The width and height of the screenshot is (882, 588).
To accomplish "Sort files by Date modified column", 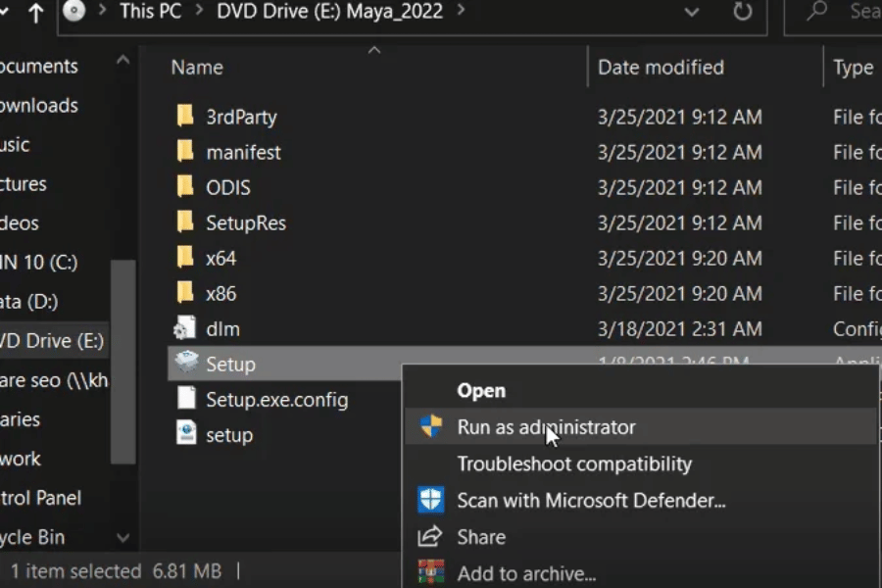I will (661, 68).
